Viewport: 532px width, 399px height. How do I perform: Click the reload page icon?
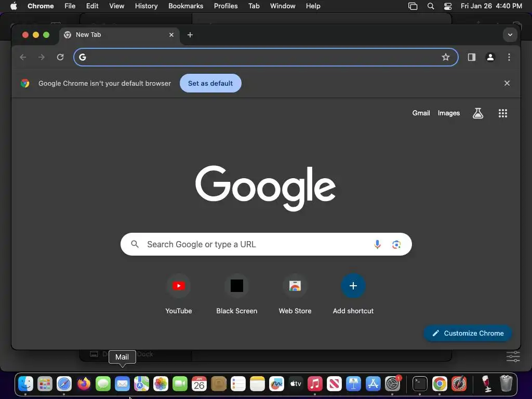(60, 57)
